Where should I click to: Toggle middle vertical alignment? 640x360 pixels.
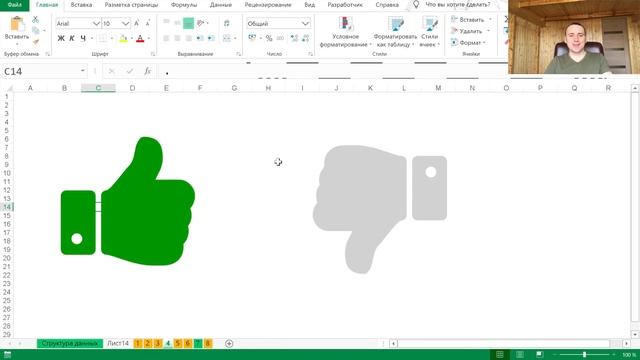tap(177, 23)
